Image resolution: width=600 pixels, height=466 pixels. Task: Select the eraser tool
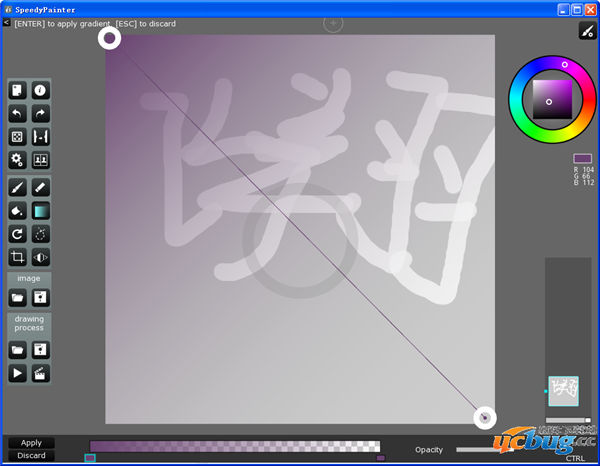[40, 188]
